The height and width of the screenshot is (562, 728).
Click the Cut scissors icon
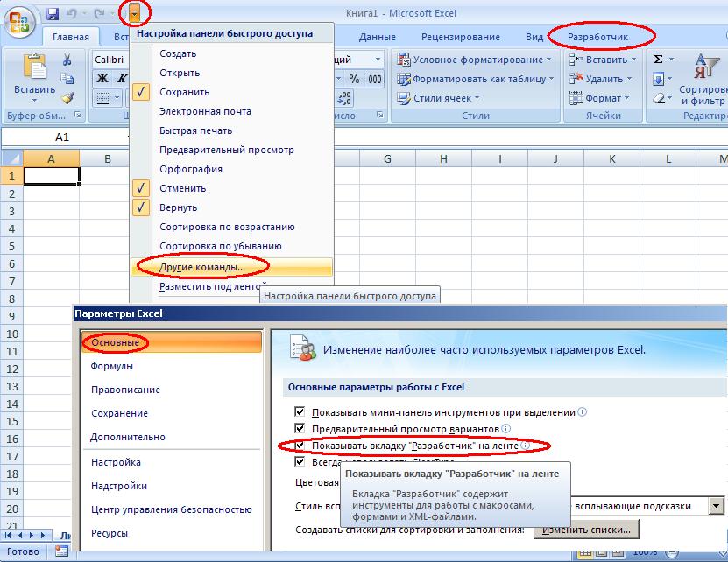[x=67, y=59]
